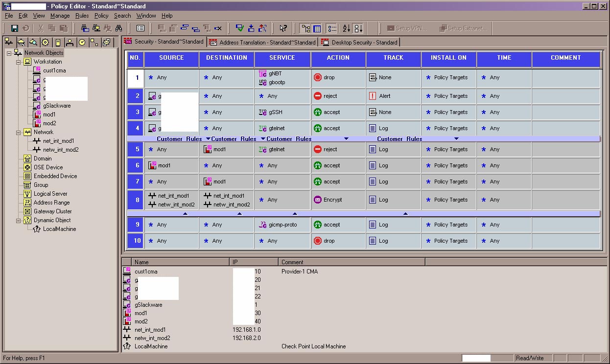Click the gSlackware workstation icon in the tree

coord(37,106)
